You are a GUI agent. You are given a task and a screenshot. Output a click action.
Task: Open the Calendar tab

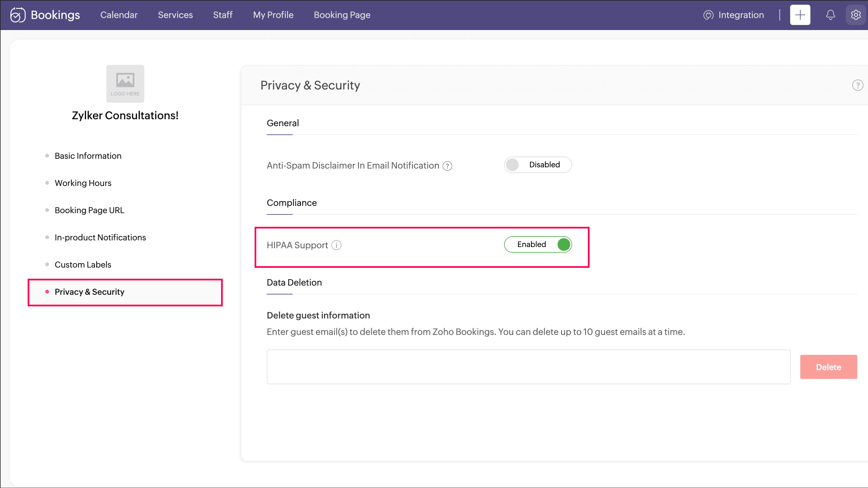[119, 15]
